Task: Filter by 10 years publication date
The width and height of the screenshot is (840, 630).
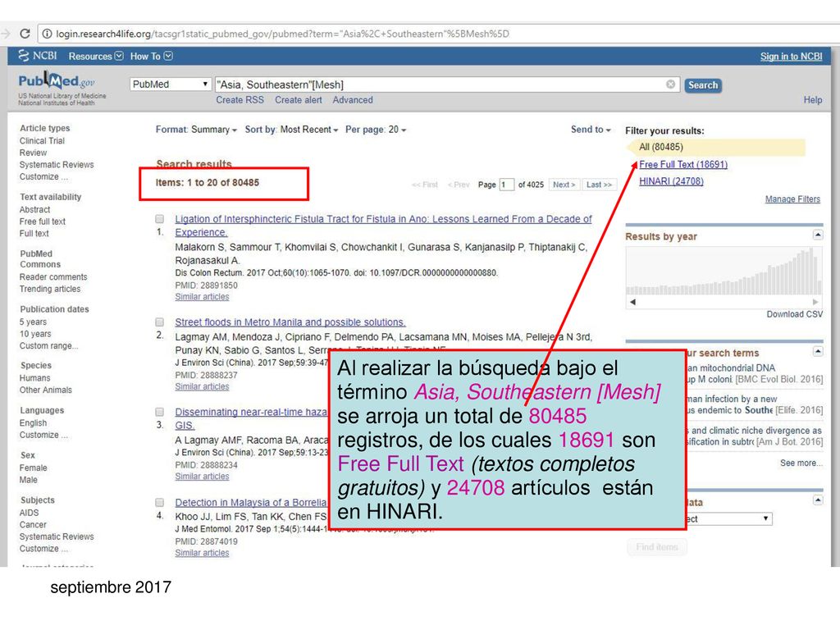Action: pos(35,334)
